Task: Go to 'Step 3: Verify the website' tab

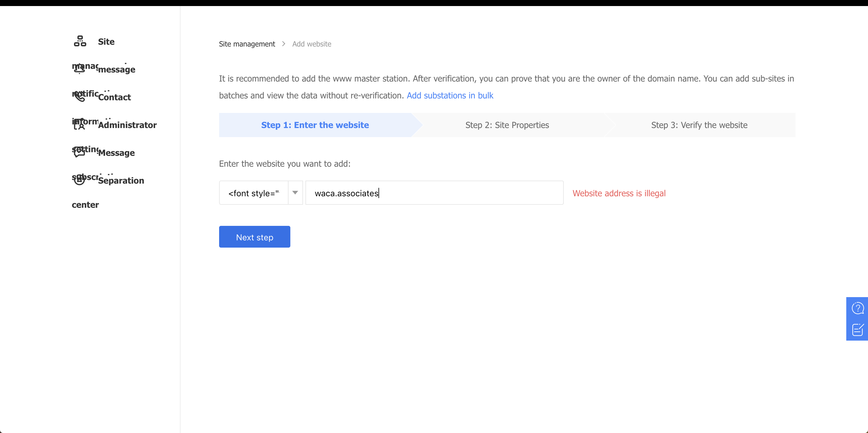Action: pyautogui.click(x=699, y=125)
